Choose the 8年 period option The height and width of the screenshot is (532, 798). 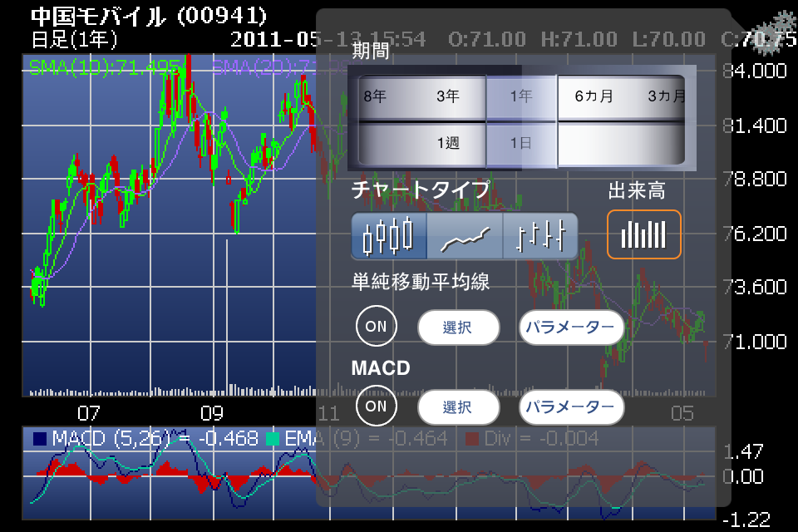375,96
